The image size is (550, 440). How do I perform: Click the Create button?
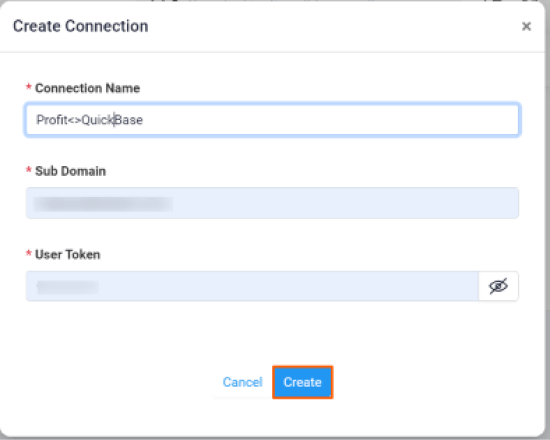point(302,382)
